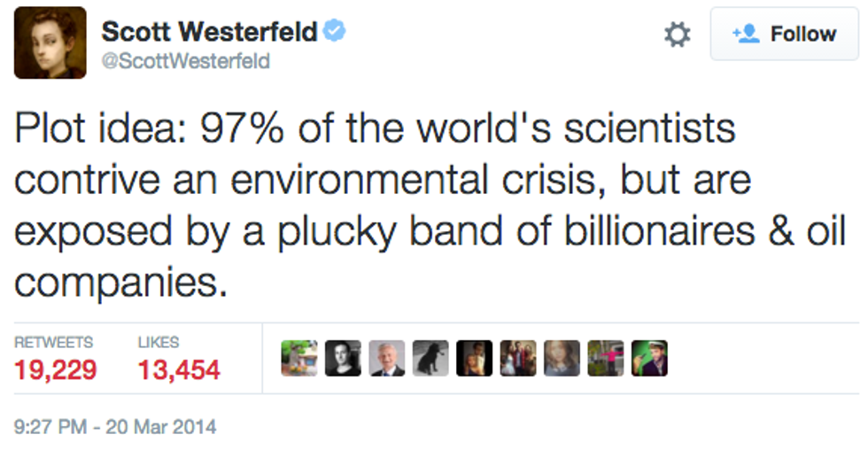Click the black dog avatar
868x450 pixels.
pos(430,359)
